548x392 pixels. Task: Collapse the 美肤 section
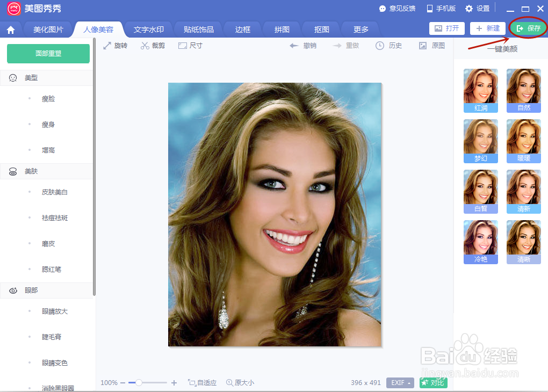tap(47, 171)
